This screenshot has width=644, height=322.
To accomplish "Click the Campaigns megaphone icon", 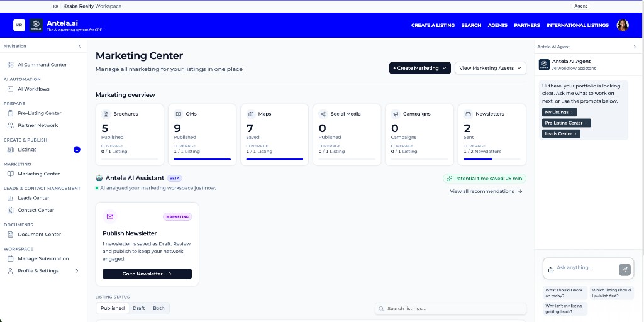I will coord(396,114).
